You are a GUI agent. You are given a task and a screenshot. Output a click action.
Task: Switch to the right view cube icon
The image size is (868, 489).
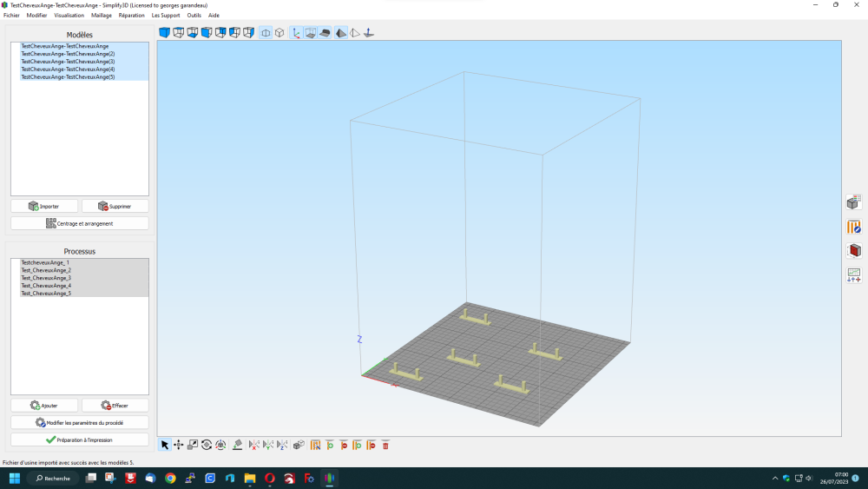pos(248,33)
